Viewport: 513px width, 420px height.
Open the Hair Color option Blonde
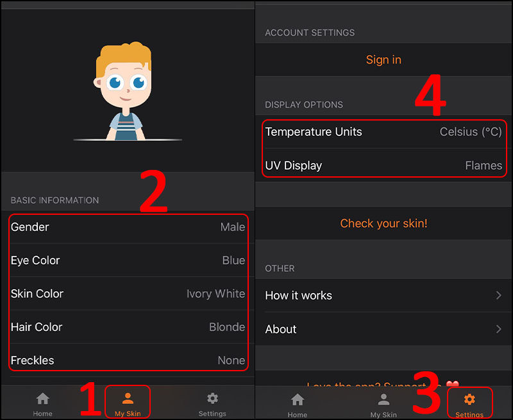226,327
